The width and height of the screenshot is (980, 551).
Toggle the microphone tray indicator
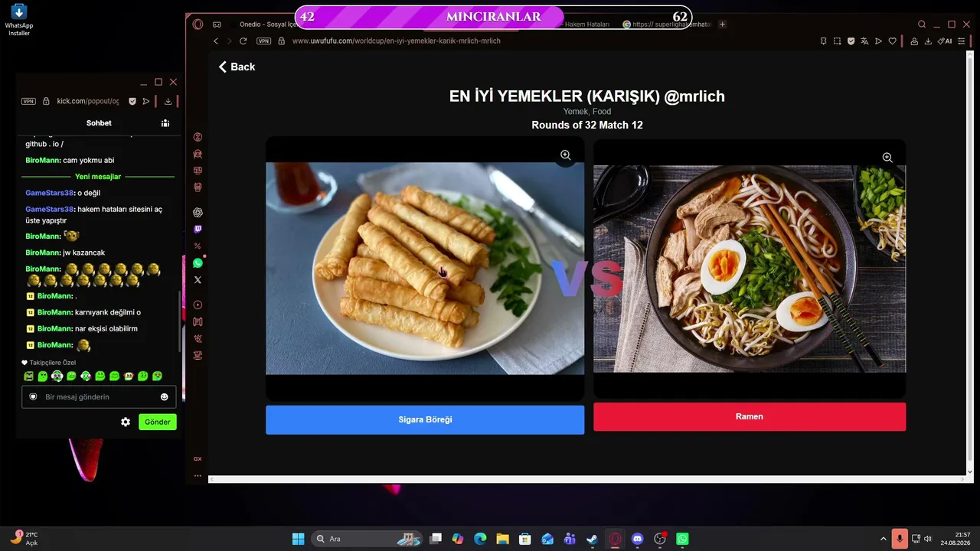[x=900, y=539]
